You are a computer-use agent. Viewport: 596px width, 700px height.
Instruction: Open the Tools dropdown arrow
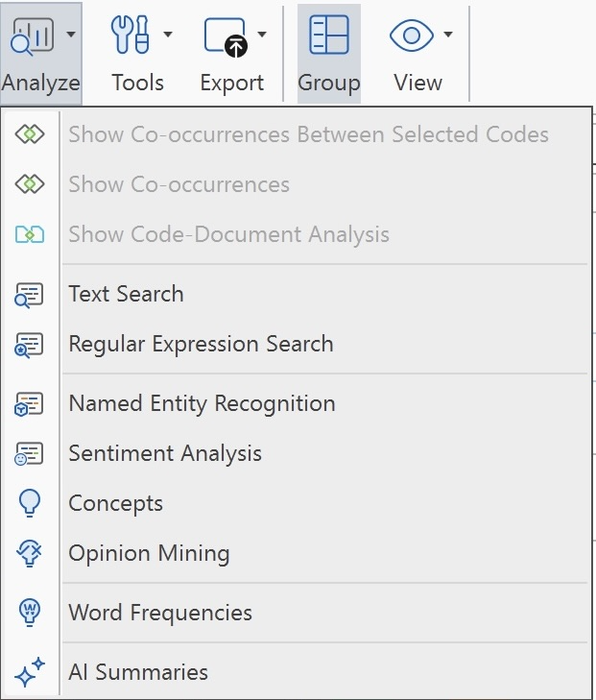(x=168, y=36)
